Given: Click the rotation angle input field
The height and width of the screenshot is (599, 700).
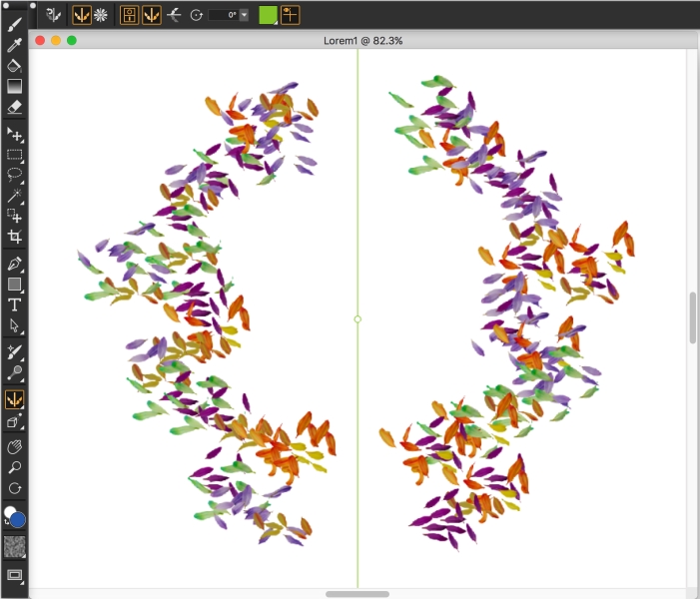Looking at the screenshot, I should click(x=222, y=16).
